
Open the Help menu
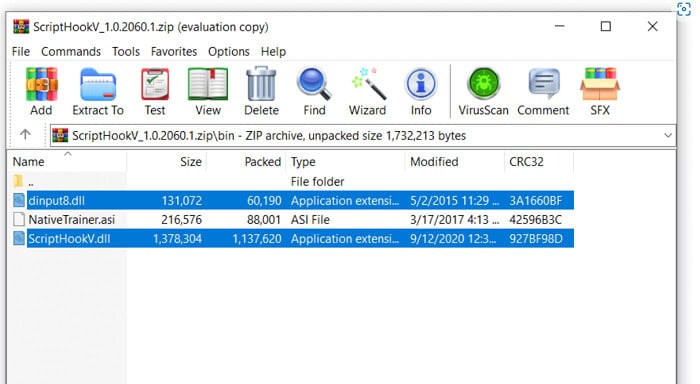pyautogui.click(x=273, y=52)
